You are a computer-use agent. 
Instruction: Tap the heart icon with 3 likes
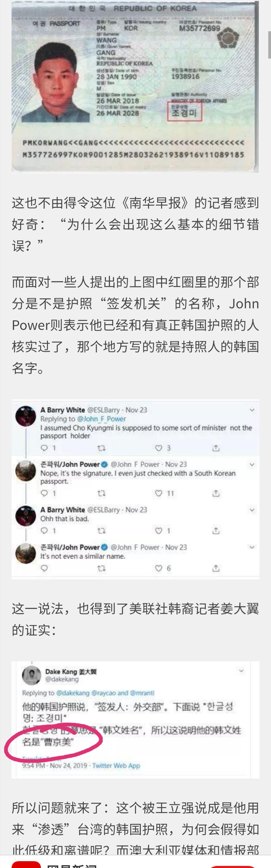pos(159,448)
